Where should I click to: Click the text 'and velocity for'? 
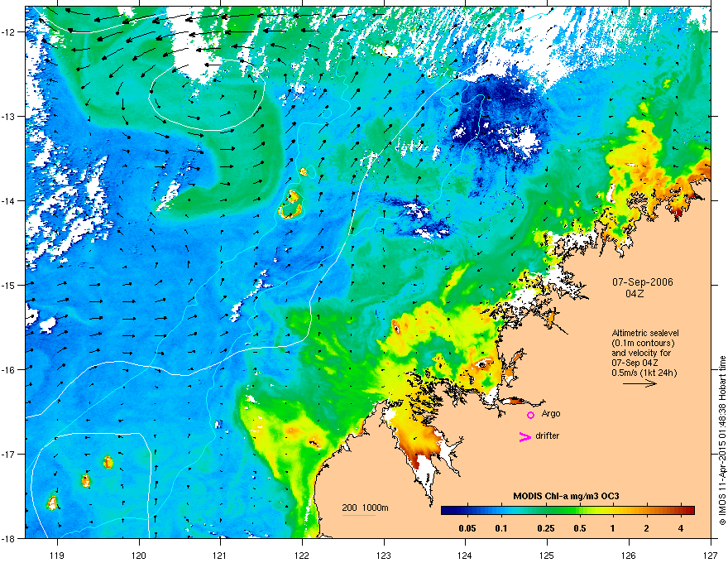coord(641,353)
